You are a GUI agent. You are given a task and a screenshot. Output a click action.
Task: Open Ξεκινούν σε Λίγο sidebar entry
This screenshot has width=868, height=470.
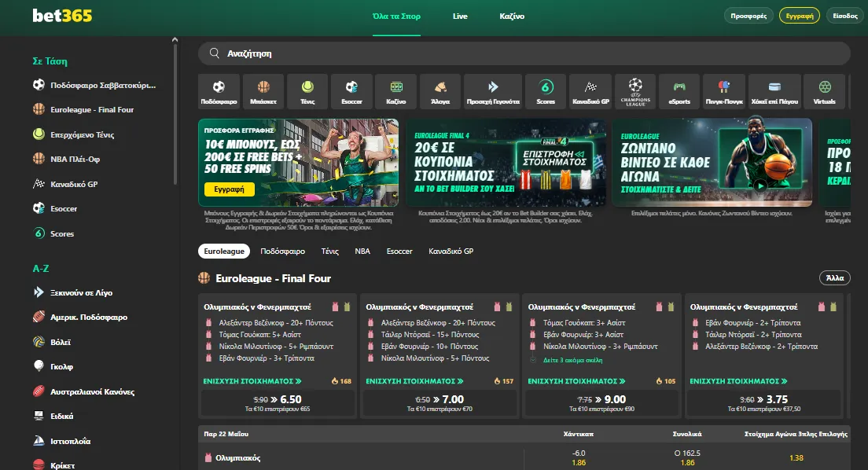[x=72, y=292]
